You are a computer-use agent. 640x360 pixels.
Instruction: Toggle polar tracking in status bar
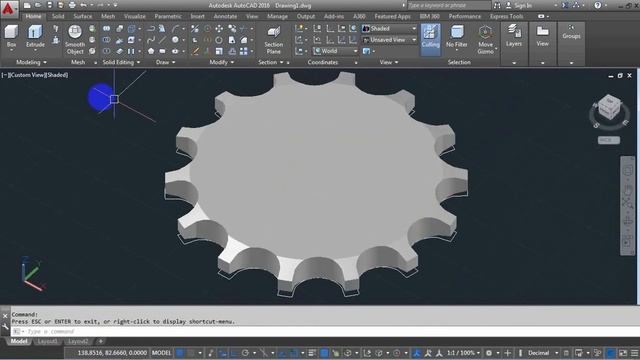(x=245, y=353)
